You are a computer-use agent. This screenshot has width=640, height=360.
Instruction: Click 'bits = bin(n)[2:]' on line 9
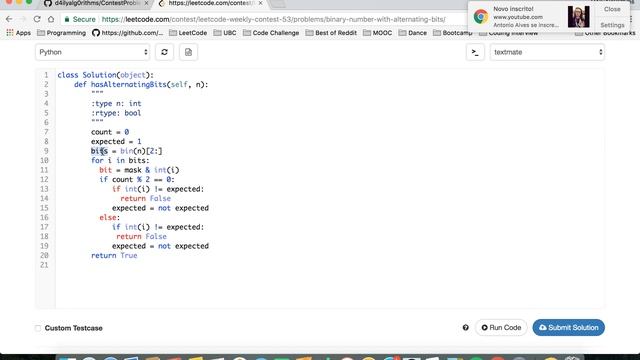click(x=127, y=151)
